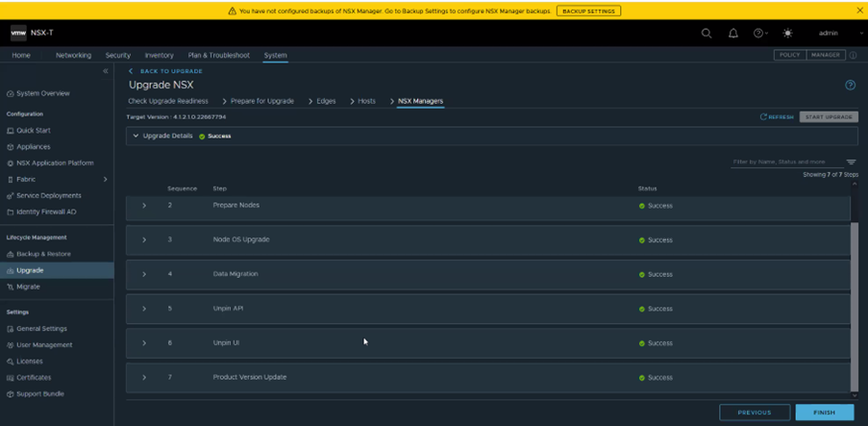Screen dimensions: 868x426
Task: Click the User Management sidebar icon
Action: coord(10,345)
